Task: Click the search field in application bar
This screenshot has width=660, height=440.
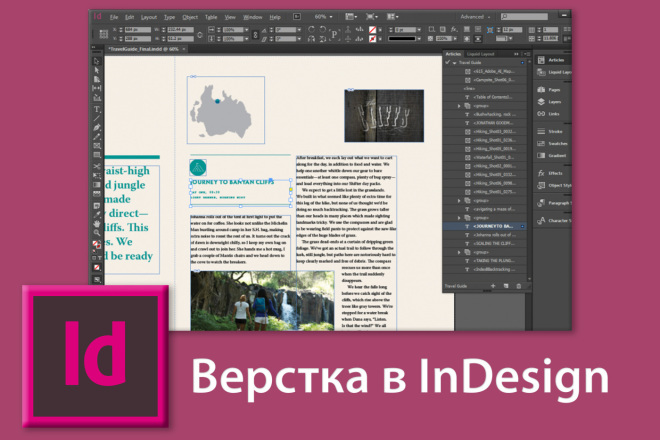Action: pos(524,16)
